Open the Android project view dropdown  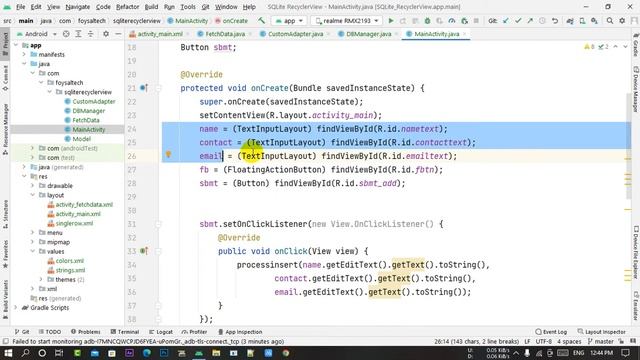click(36, 34)
